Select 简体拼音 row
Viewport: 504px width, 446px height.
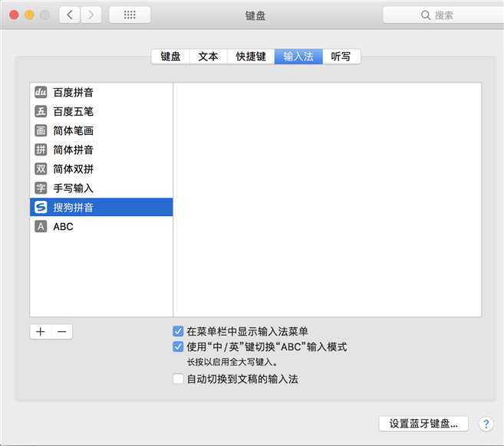(101, 149)
